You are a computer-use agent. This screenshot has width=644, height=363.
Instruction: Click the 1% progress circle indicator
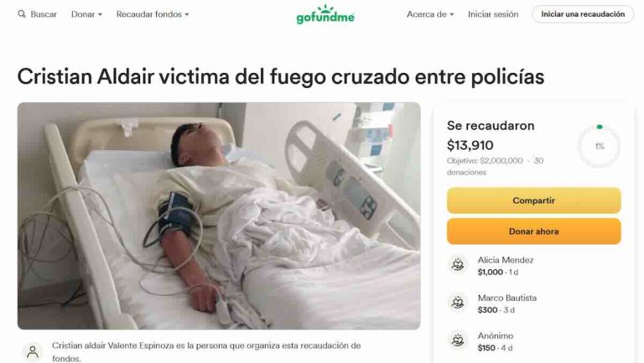click(x=600, y=146)
